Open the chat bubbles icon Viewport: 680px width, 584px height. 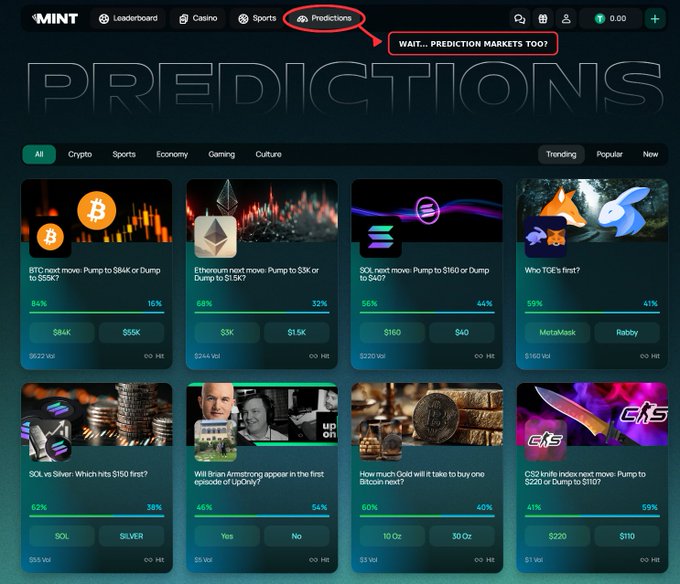[520, 19]
